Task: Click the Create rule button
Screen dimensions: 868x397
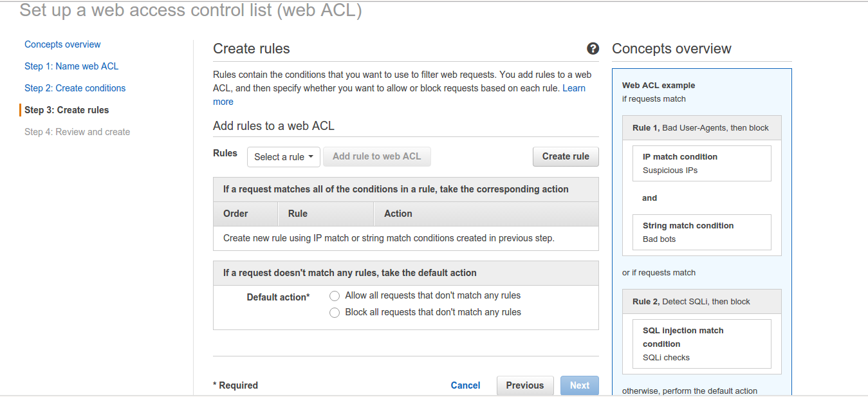Action: click(566, 156)
